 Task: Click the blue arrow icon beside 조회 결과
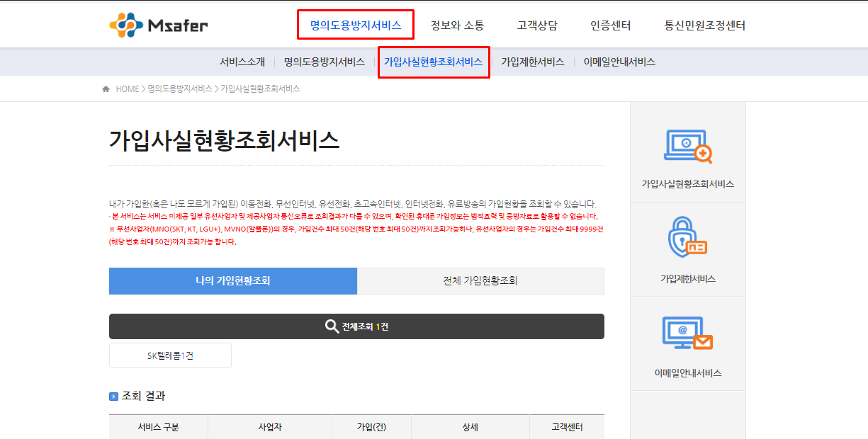[113, 396]
